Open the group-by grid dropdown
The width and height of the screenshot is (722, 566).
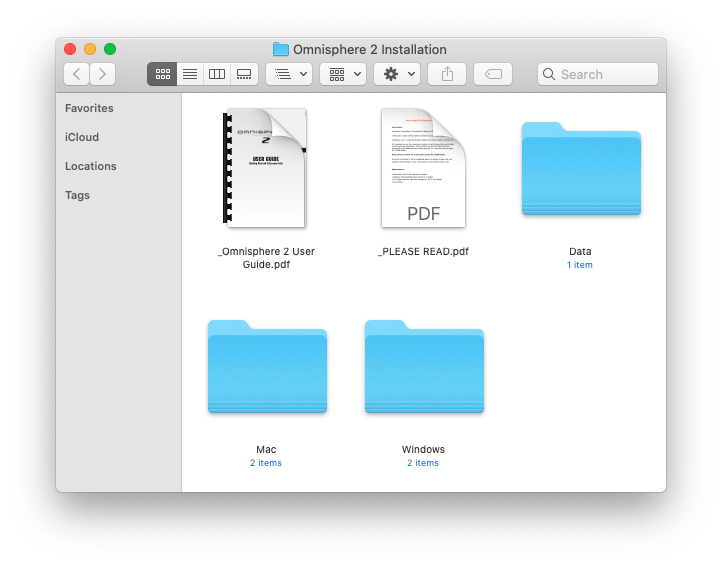pos(343,74)
